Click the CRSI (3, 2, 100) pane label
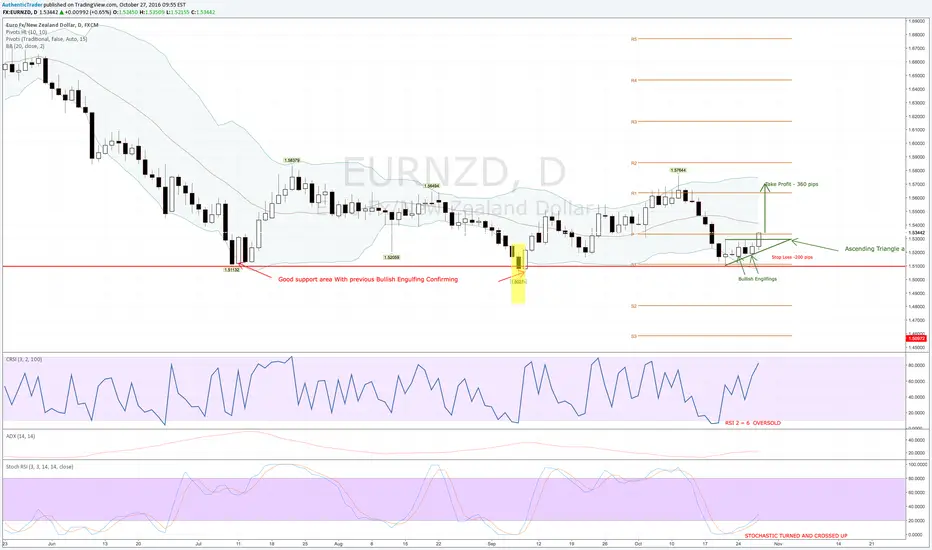932x550 pixels. coord(24,359)
